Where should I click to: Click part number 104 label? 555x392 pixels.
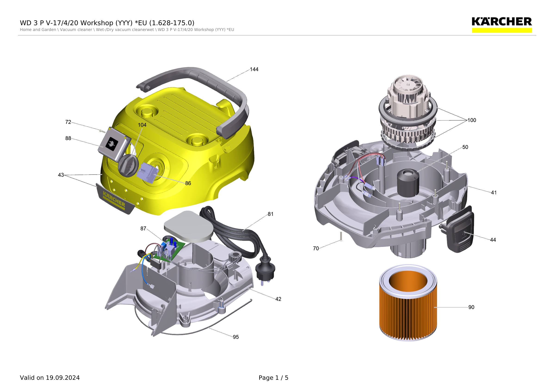142,125
